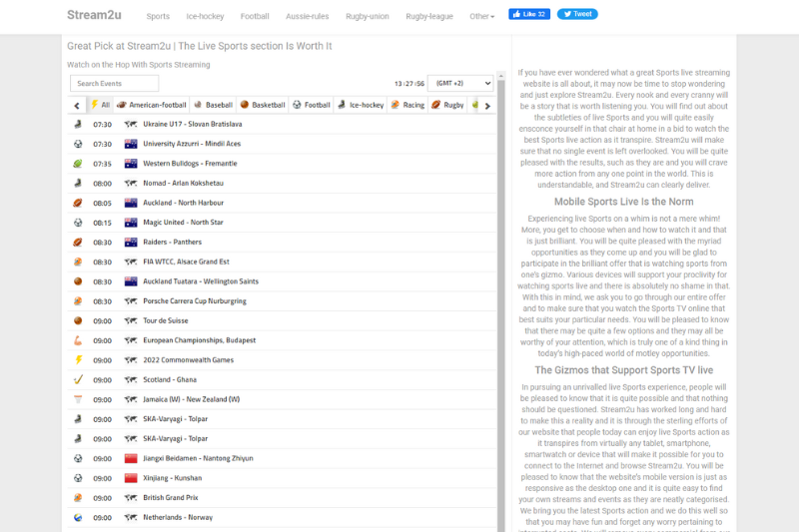This screenshot has width=799, height=532.
Task: Filter events by American-football
Action: point(152,105)
